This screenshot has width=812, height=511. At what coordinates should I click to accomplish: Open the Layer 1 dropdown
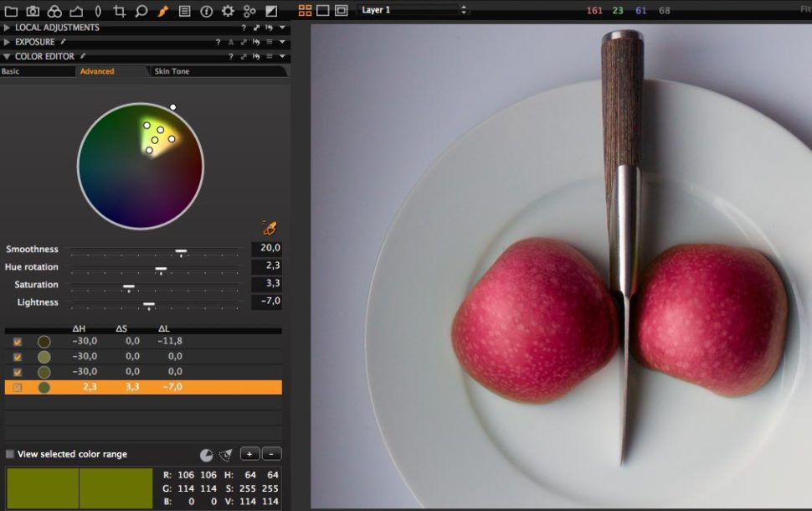coord(410,11)
